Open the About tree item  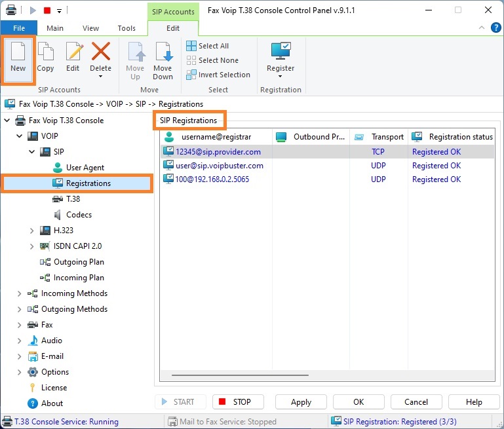[45, 403]
